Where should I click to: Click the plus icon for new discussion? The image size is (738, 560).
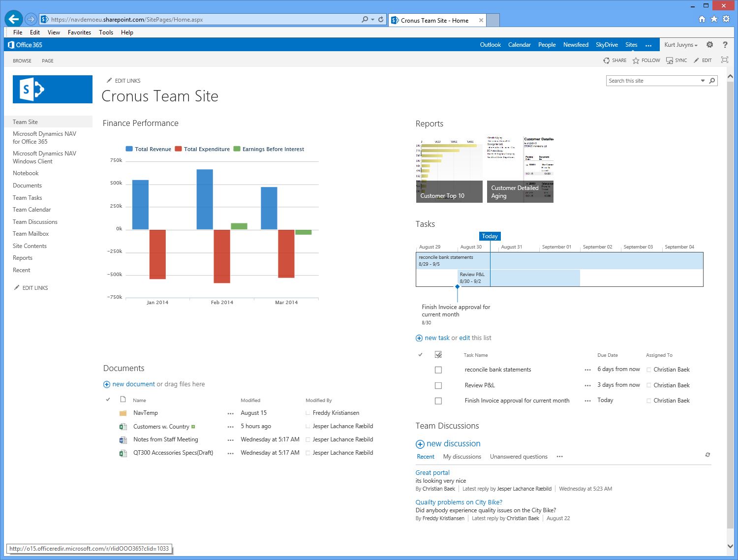[x=420, y=444]
